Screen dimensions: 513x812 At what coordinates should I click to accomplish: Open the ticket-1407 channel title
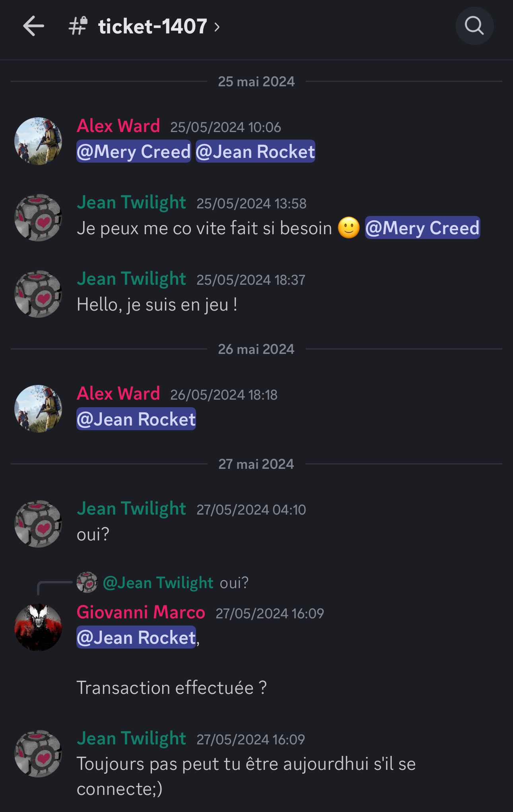153,26
